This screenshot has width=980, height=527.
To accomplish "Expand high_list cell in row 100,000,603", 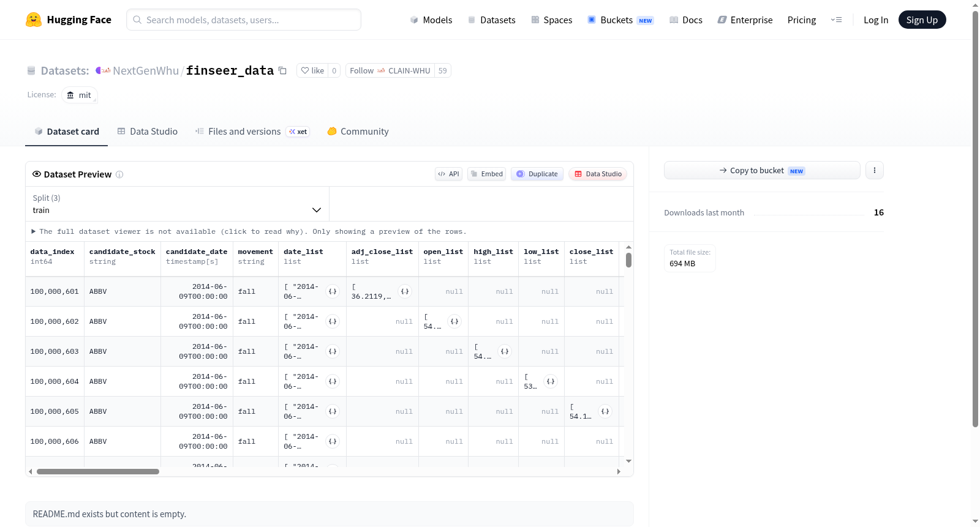I will (x=505, y=351).
